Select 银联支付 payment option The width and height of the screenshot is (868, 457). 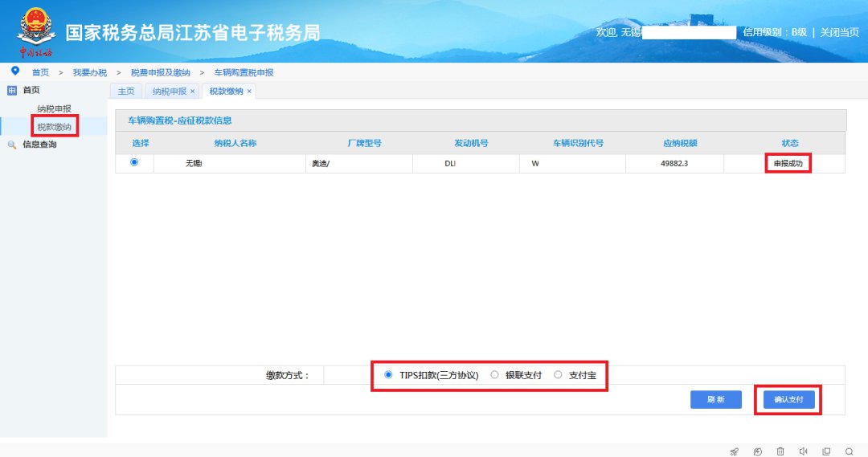point(494,374)
